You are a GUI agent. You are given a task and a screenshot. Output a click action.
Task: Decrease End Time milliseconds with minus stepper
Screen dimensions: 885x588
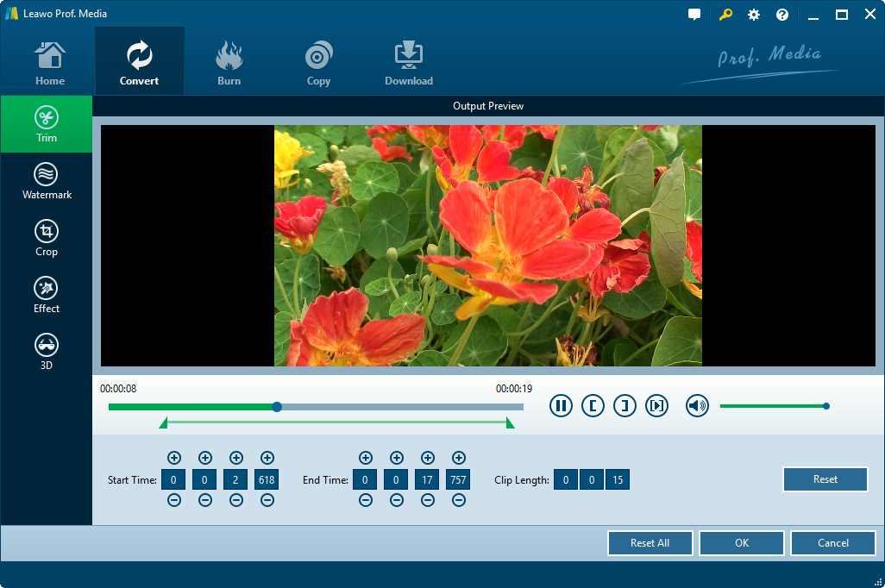pos(459,500)
